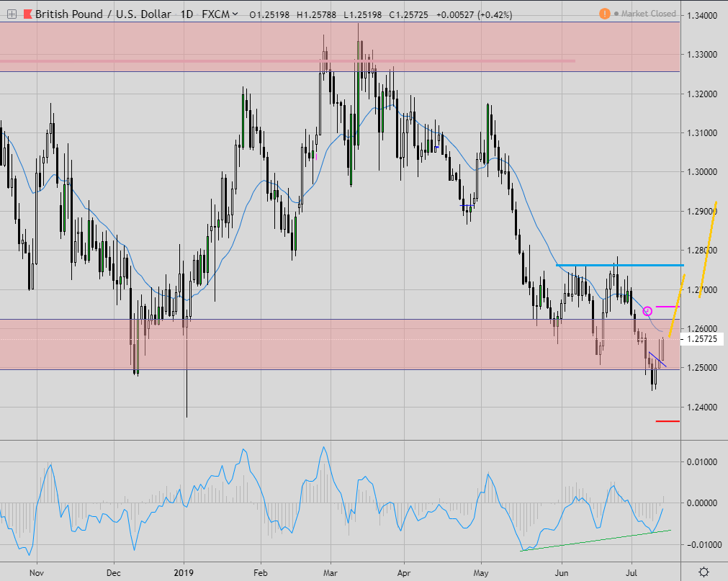The image size is (728, 581).
Task: Click the low value L1.25198
Action: (363, 15)
